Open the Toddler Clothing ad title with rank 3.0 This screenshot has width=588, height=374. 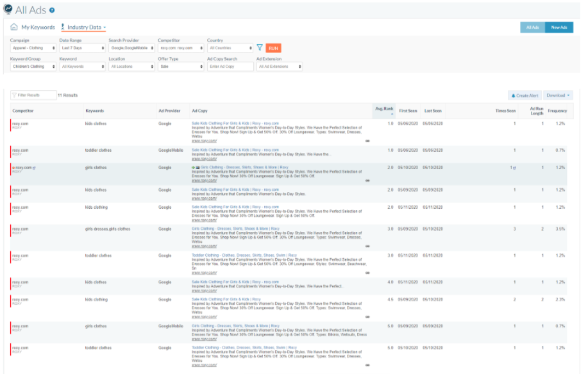[244, 256]
